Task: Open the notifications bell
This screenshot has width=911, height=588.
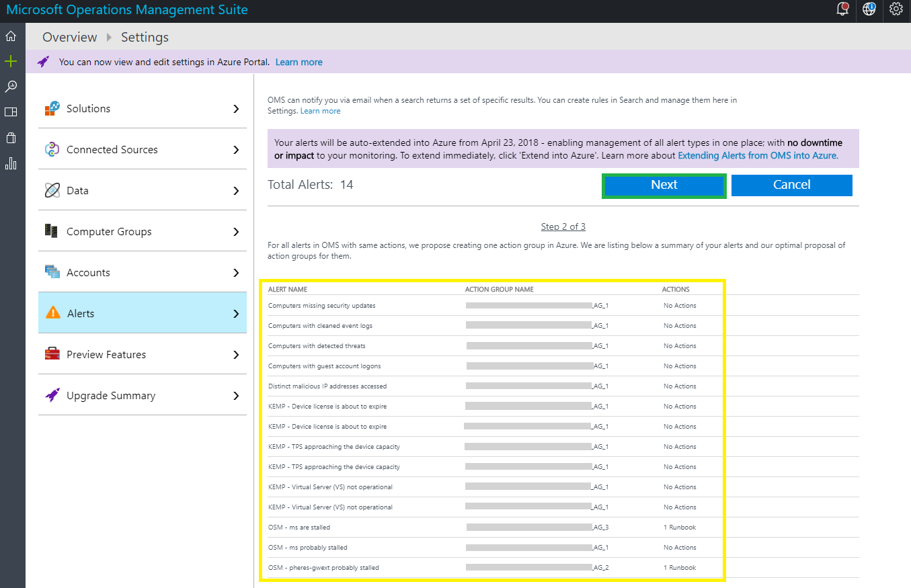Action: click(842, 9)
